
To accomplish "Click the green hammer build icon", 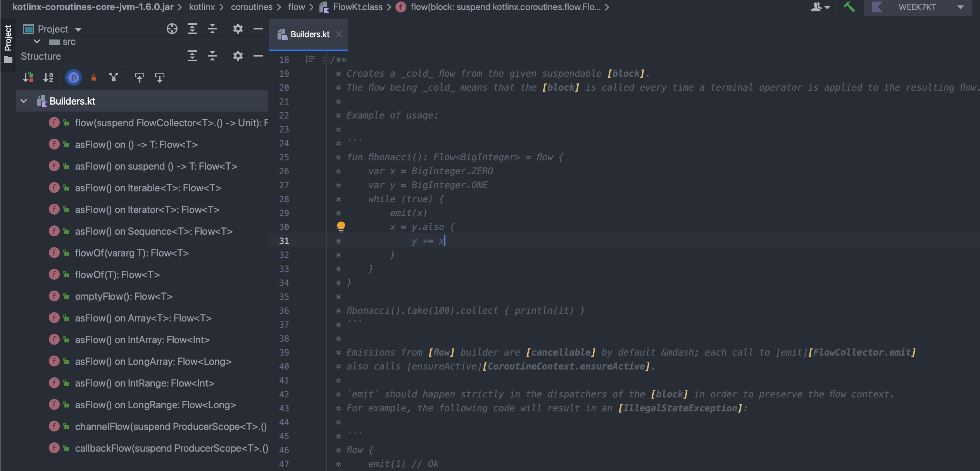I will point(849,7).
